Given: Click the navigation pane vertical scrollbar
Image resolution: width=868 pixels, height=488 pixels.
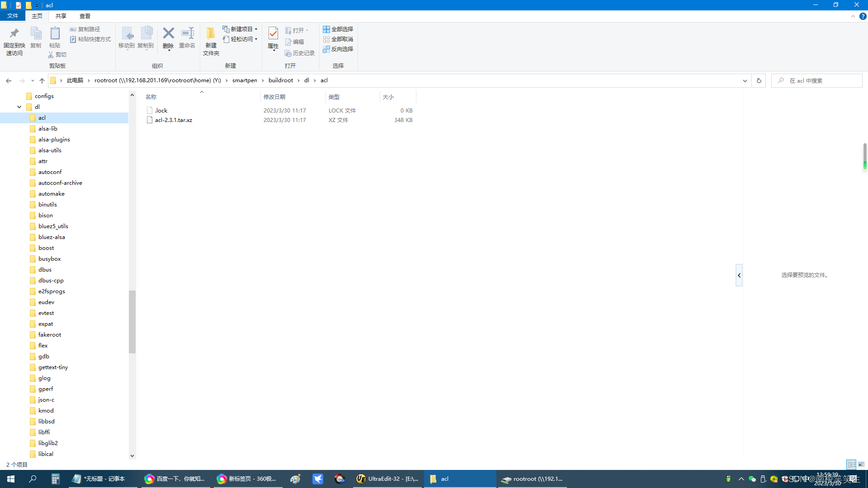Looking at the screenshot, I should (x=132, y=321).
